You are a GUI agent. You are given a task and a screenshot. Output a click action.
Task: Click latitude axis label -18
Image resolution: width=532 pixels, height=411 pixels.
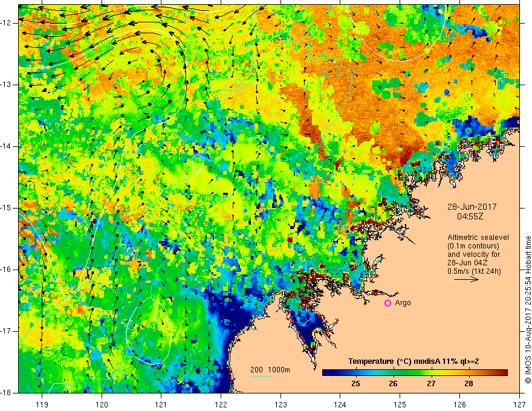(6, 393)
